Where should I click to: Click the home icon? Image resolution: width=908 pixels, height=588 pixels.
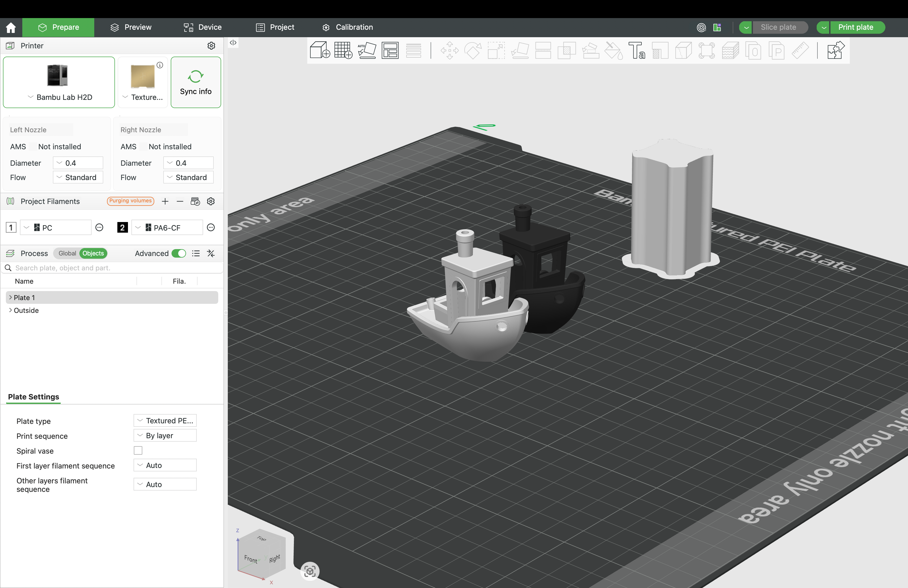(x=11, y=27)
